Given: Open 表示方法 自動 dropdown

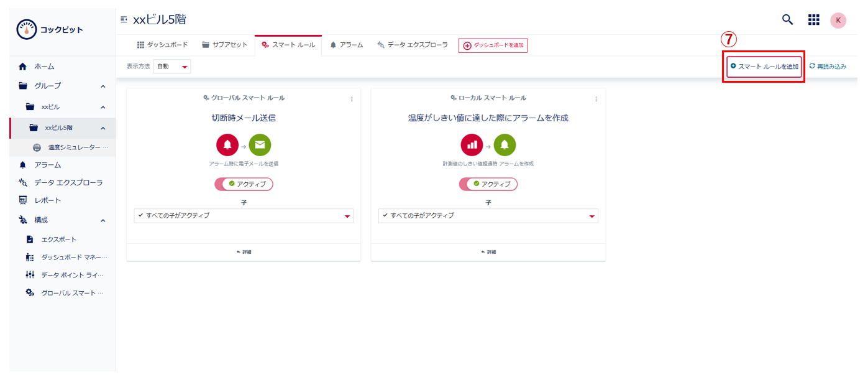Looking at the screenshot, I should tap(172, 67).
